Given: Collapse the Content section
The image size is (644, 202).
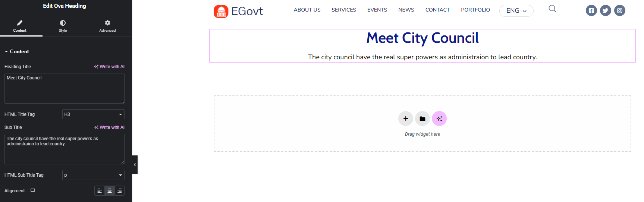Looking at the screenshot, I should [x=17, y=52].
